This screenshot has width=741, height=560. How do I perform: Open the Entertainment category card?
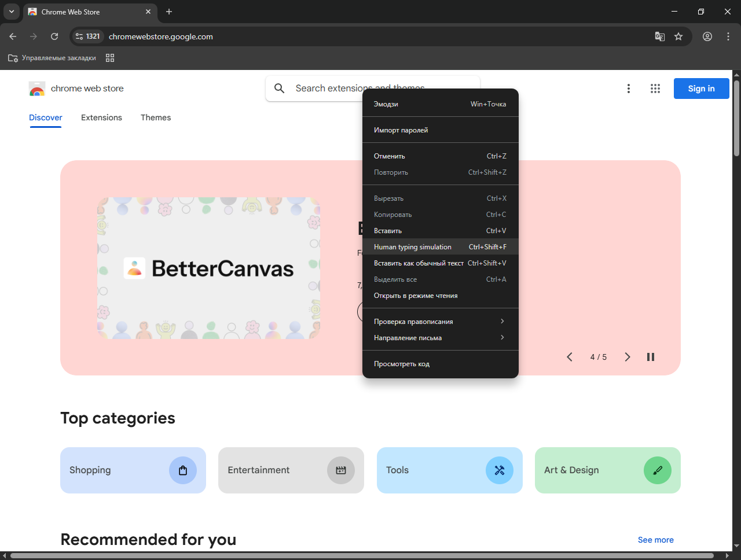point(291,470)
